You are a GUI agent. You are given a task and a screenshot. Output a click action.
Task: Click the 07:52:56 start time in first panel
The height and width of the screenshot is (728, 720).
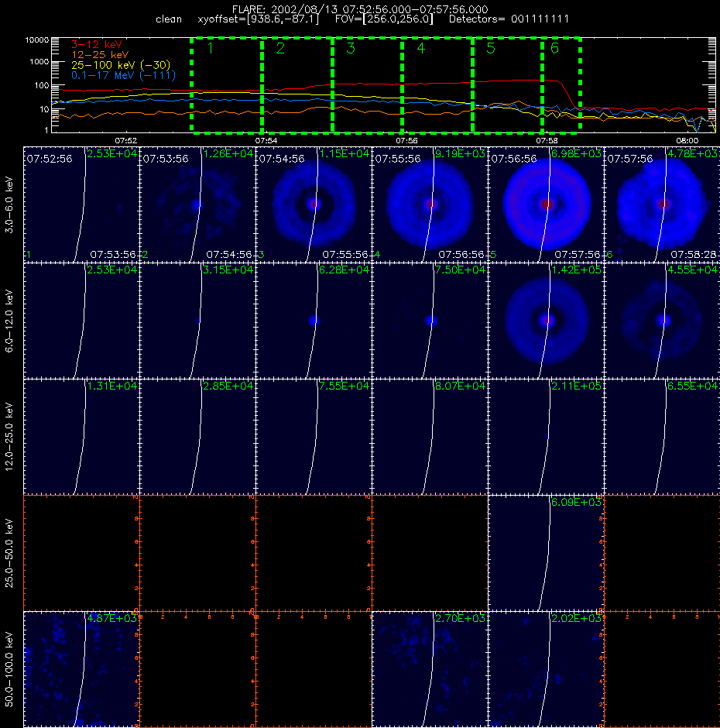[50, 159]
